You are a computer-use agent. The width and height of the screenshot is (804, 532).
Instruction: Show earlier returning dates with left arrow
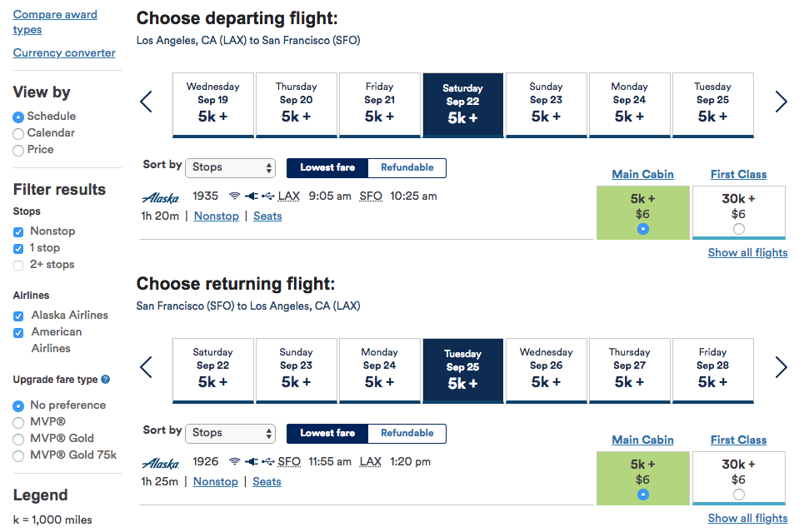coord(147,367)
